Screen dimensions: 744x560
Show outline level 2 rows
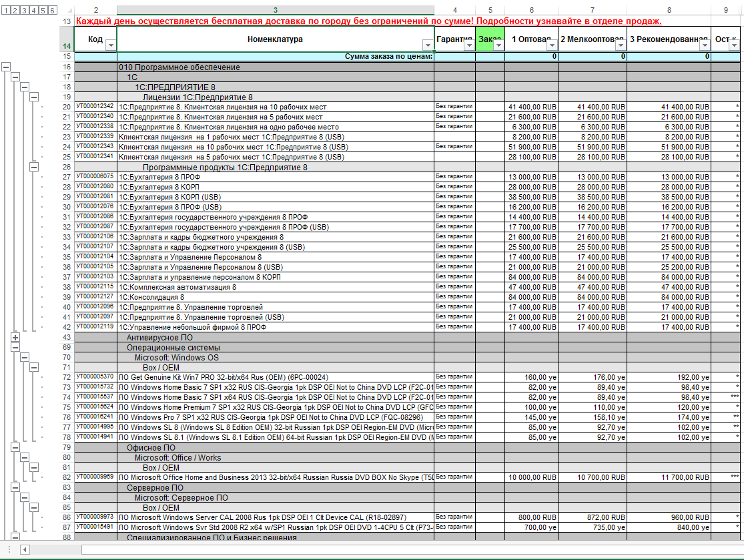pos(15,11)
